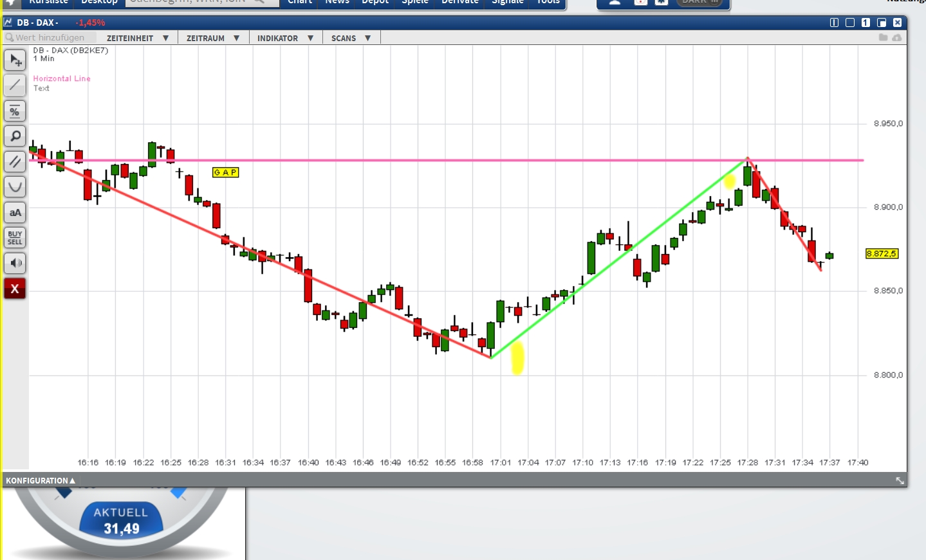Open the BUY/SELL order tool
This screenshot has height=560, width=926.
[14, 237]
